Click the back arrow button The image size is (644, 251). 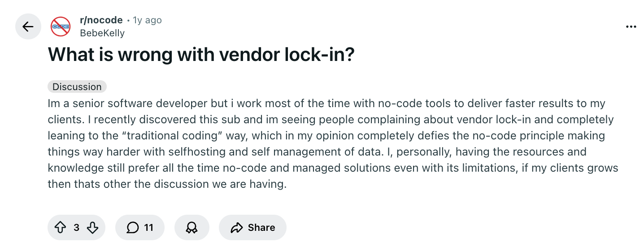pos(28,27)
